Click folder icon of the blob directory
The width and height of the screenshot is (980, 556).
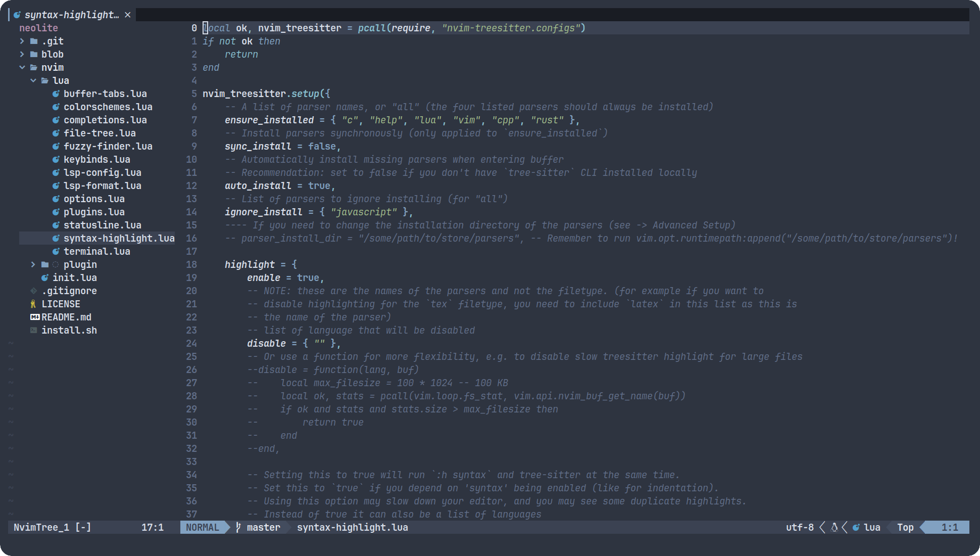coord(33,54)
